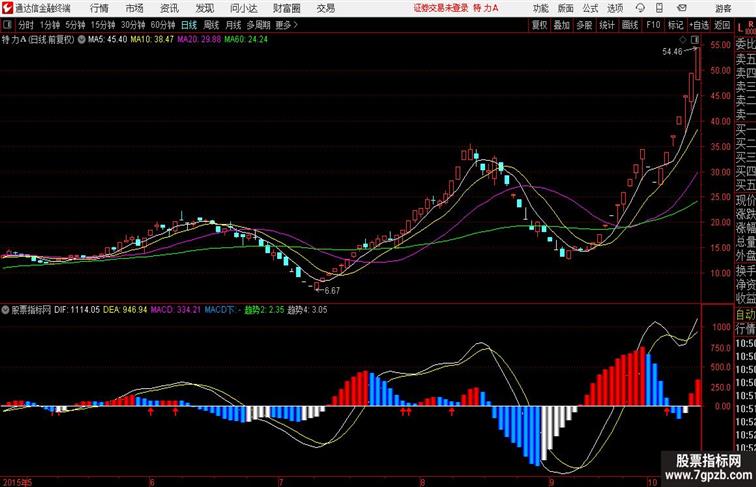Click the MA5: 45.40 indicator value
This screenshot has height=487, width=756.
tap(108, 40)
